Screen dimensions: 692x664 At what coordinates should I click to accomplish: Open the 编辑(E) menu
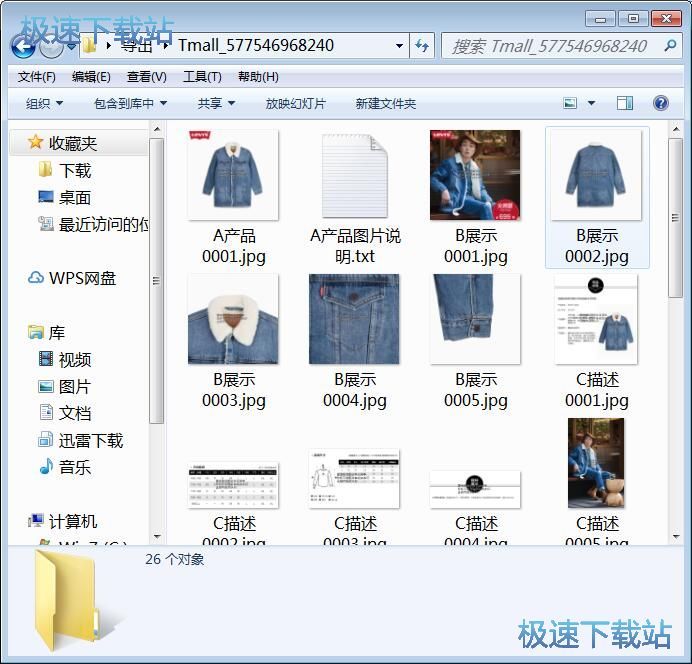point(91,77)
